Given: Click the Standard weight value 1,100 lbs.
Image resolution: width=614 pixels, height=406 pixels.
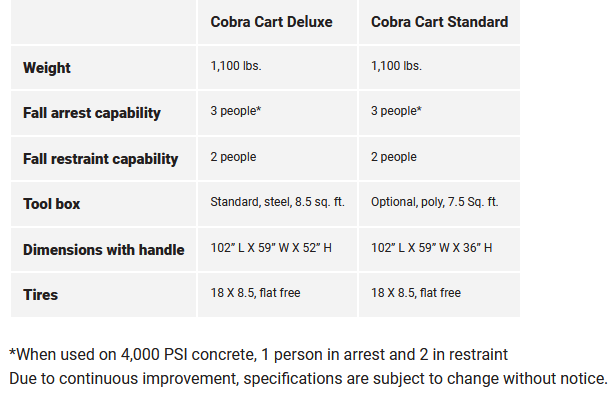Looking at the screenshot, I should pos(396,66).
